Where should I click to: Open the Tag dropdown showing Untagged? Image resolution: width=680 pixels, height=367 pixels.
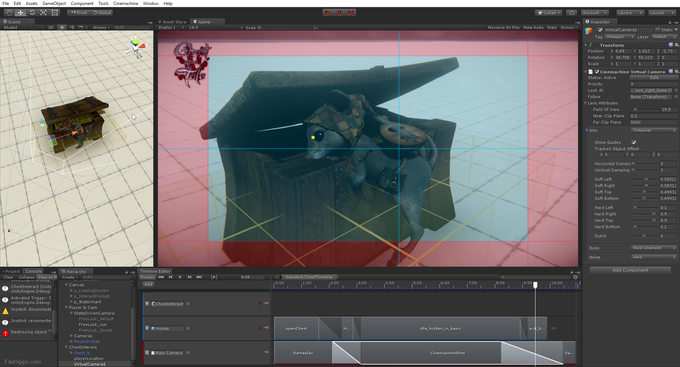click(x=620, y=37)
